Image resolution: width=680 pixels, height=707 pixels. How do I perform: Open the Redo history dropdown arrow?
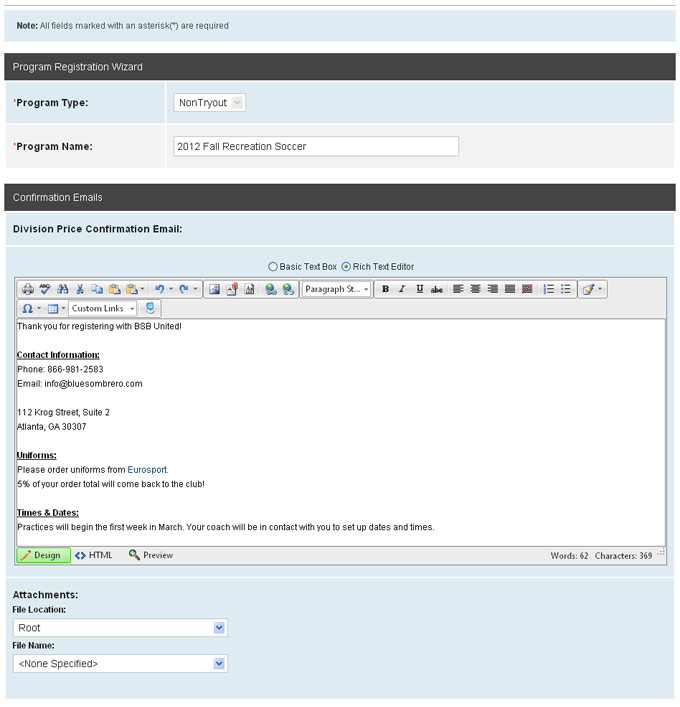195,289
